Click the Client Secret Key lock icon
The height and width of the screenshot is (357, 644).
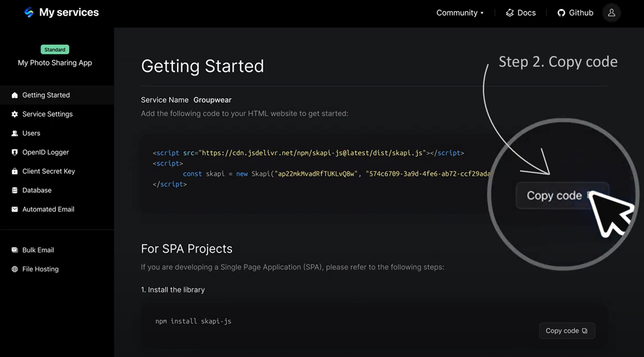[15, 171]
